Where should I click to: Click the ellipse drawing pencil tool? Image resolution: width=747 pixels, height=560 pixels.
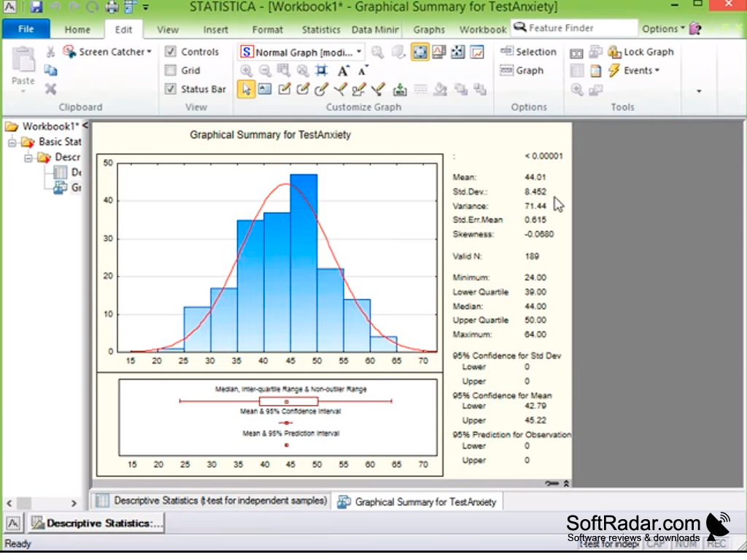pos(321,89)
